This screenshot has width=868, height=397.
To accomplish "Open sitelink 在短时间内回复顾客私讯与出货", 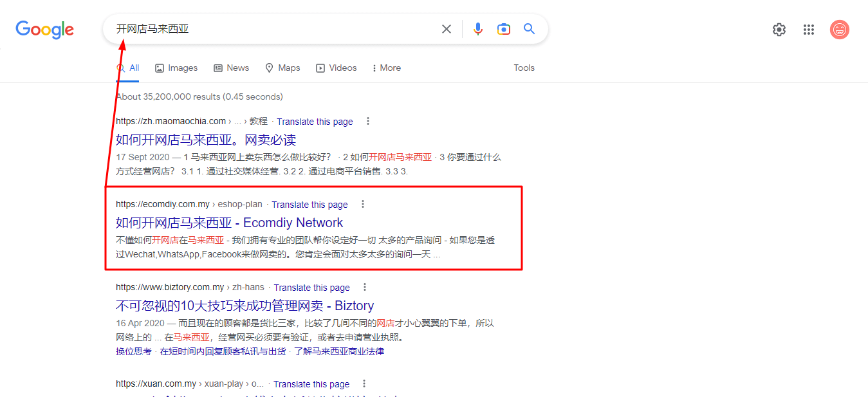I will 223,351.
